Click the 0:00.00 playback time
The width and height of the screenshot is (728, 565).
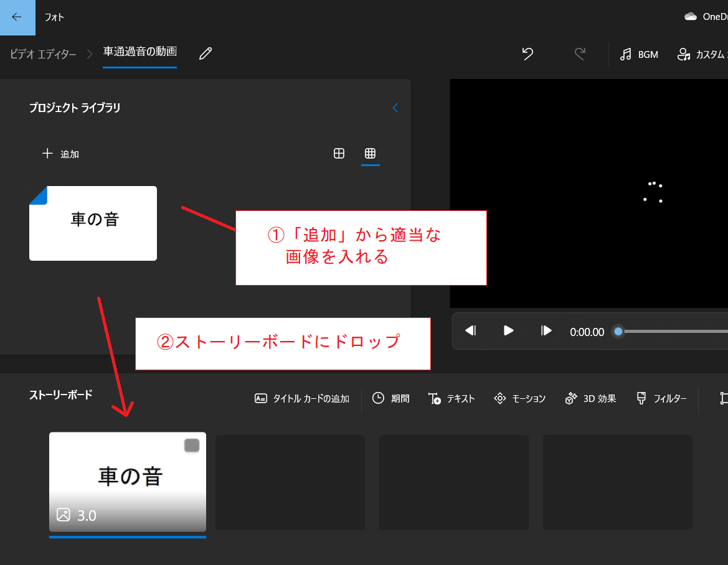(x=587, y=332)
